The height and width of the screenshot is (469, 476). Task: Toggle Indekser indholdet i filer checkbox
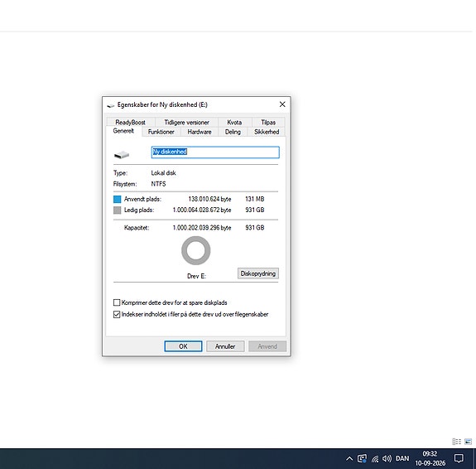coord(117,314)
